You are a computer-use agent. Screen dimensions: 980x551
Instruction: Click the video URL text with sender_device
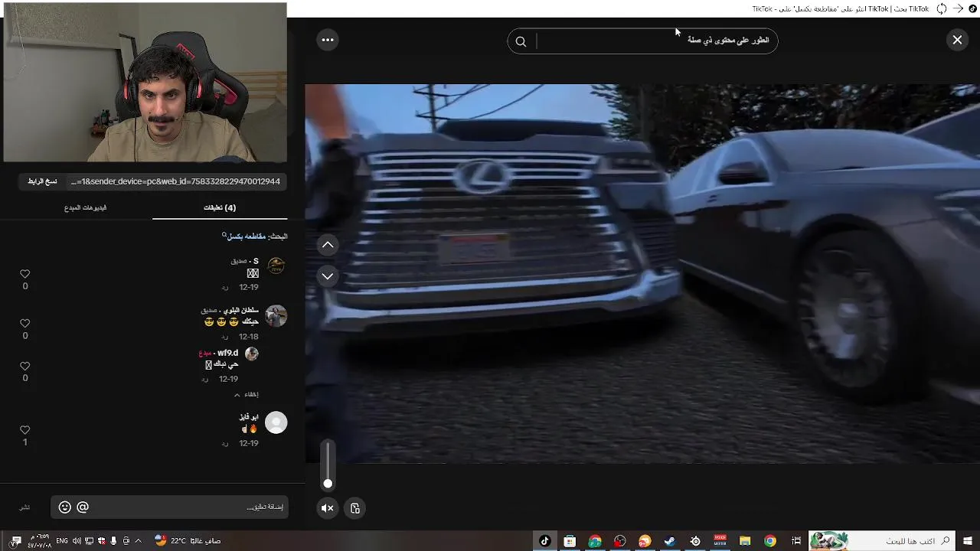pyautogui.click(x=175, y=181)
